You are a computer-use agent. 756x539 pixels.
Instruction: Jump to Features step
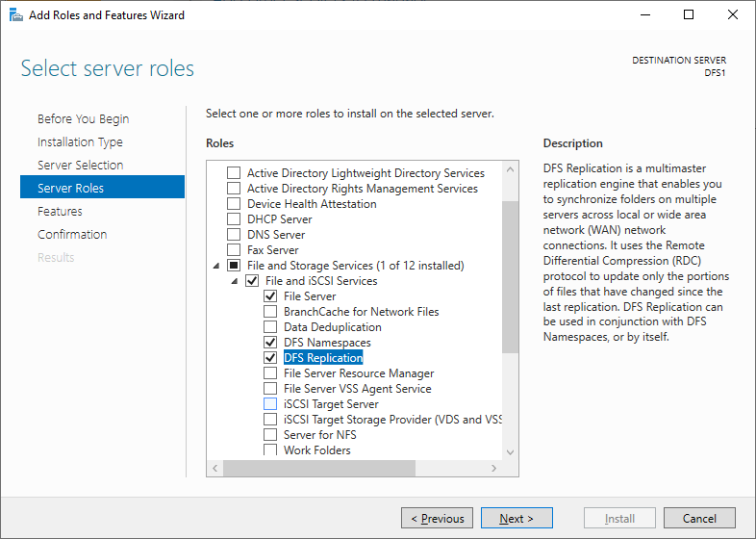point(60,212)
